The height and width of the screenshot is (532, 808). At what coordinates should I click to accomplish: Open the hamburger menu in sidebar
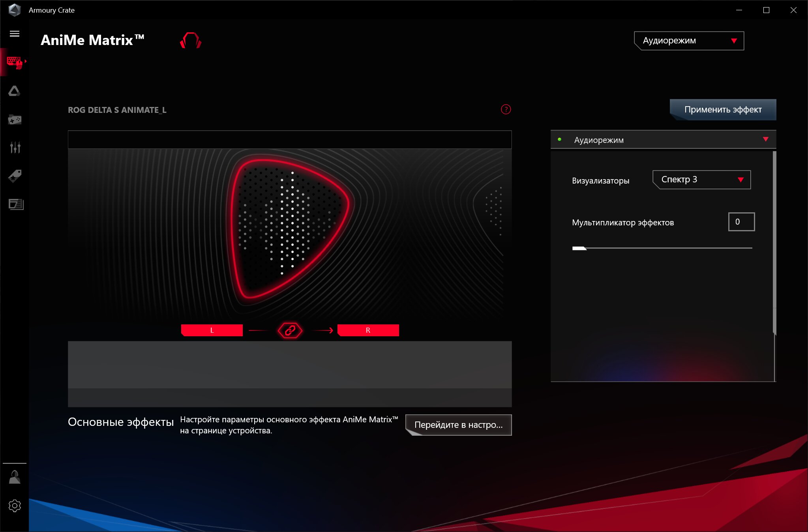(x=15, y=34)
